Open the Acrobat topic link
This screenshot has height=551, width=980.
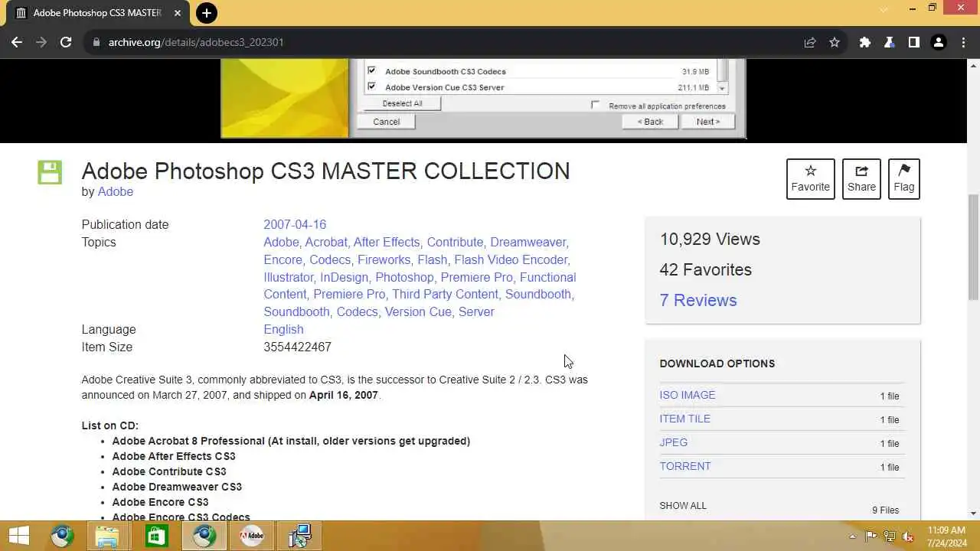[326, 242]
